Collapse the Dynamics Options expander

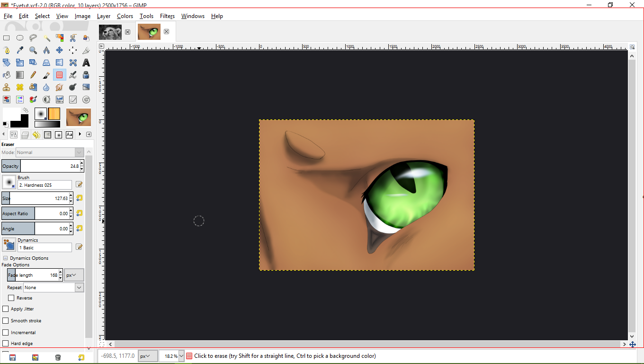click(x=6, y=258)
